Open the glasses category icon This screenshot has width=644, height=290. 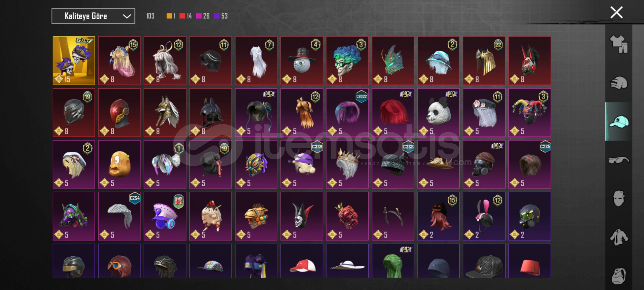[x=619, y=160]
